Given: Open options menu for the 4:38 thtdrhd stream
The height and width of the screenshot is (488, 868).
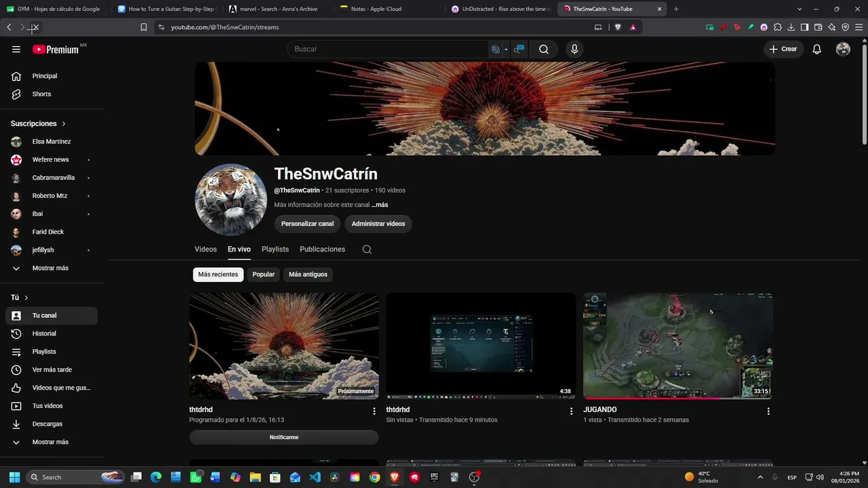Looking at the screenshot, I should tap(571, 411).
